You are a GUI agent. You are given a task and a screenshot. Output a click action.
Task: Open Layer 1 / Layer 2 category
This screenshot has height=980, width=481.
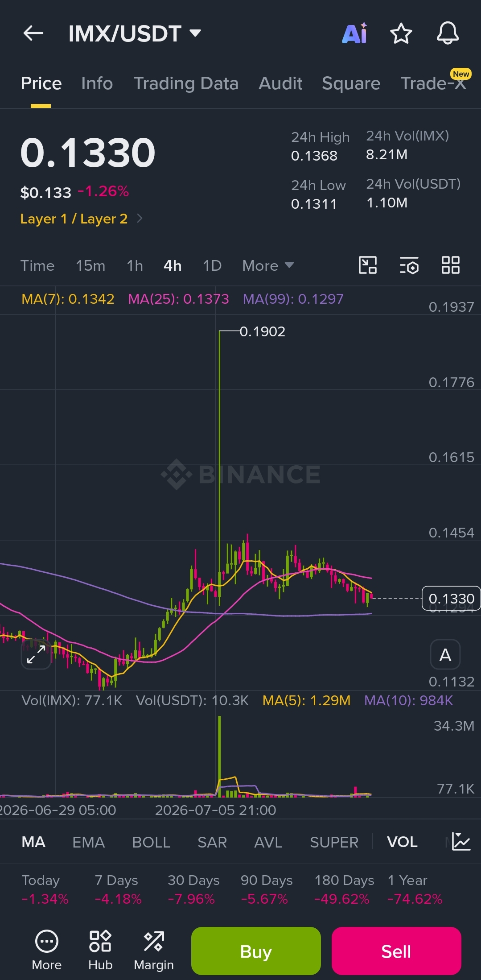82,219
